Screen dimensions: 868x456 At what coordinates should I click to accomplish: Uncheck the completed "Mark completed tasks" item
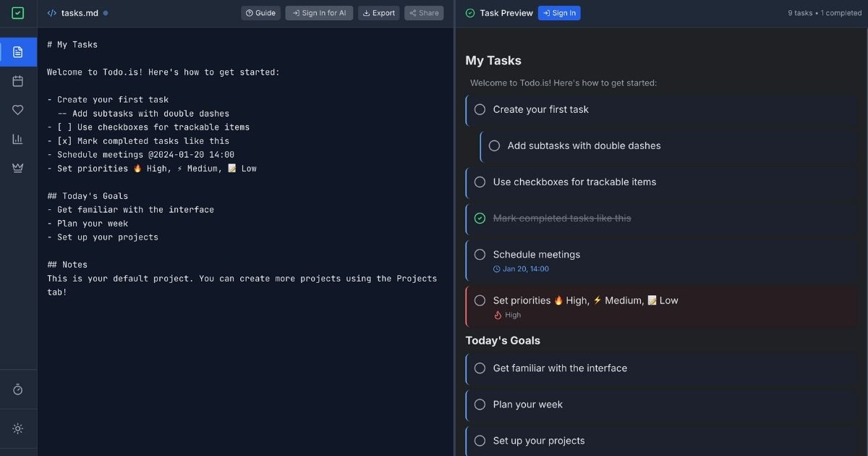pyautogui.click(x=480, y=218)
